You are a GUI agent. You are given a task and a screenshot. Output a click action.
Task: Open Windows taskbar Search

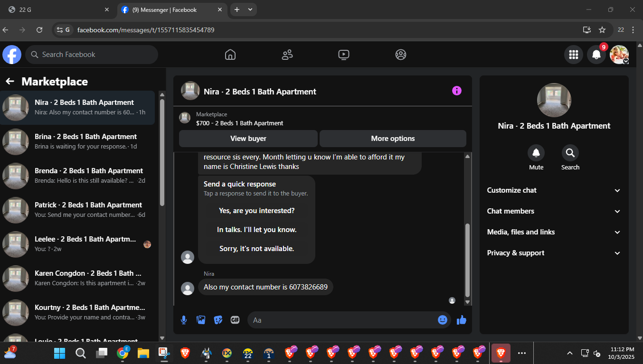point(81,353)
